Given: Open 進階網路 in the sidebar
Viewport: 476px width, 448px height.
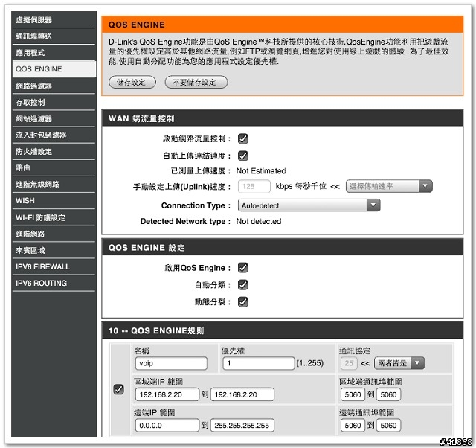Looking at the screenshot, I should (x=54, y=234).
